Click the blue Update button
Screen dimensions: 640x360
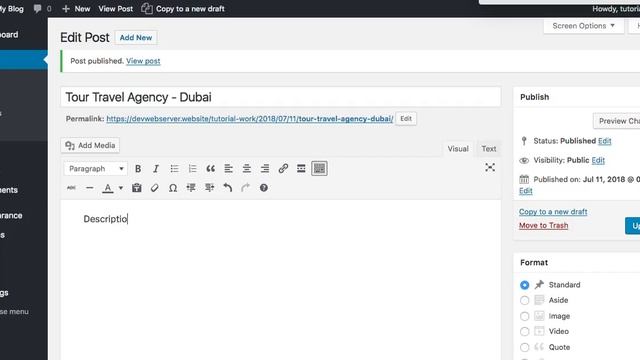(633, 226)
